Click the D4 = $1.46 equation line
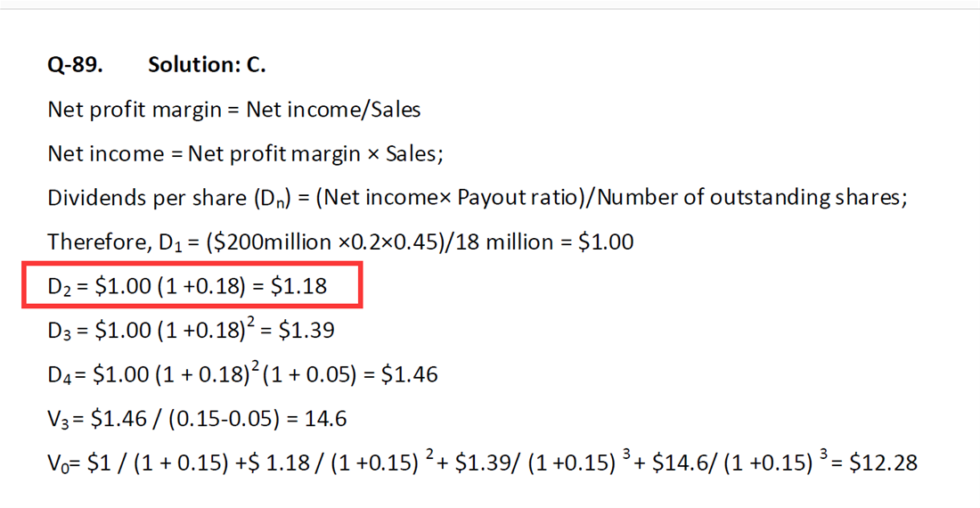980x508 pixels. 242,373
